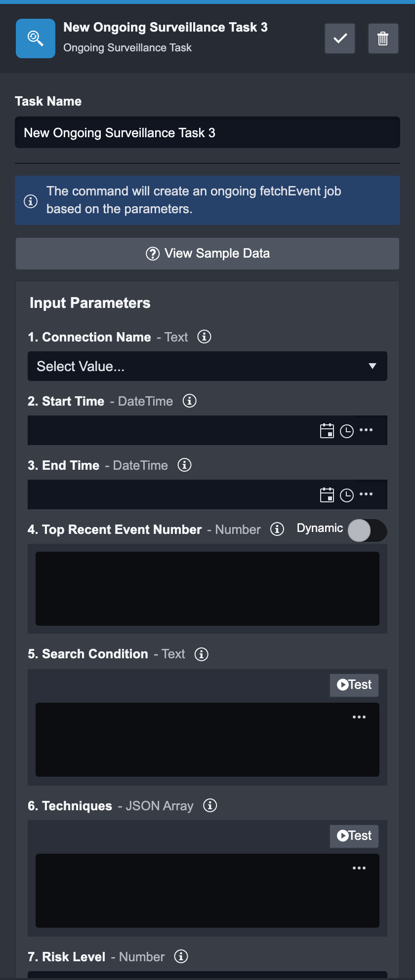Open the Connection Name Select Value dropdown

(207, 366)
